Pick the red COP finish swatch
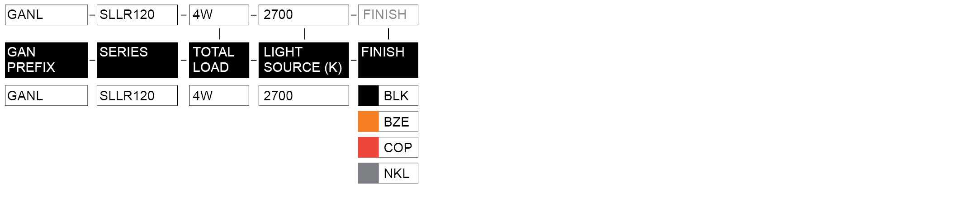980x211 pixels. click(x=368, y=147)
